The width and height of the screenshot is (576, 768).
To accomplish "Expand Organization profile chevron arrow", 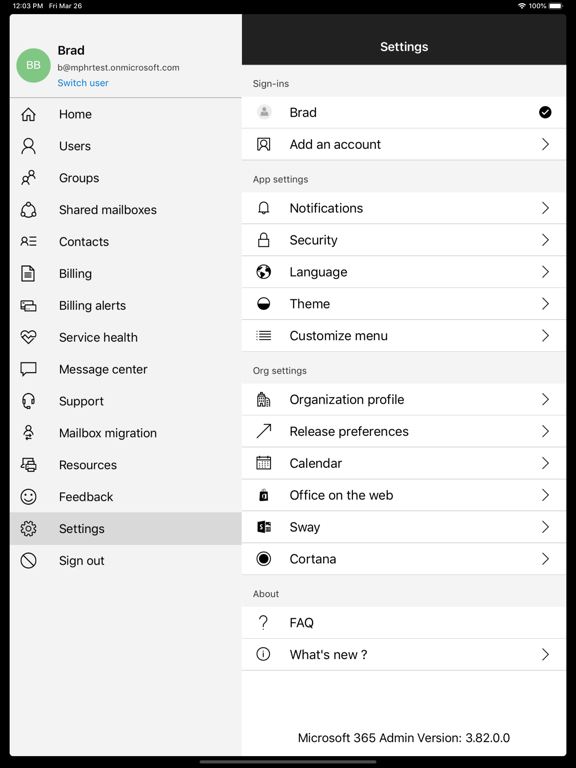I will [x=545, y=399].
